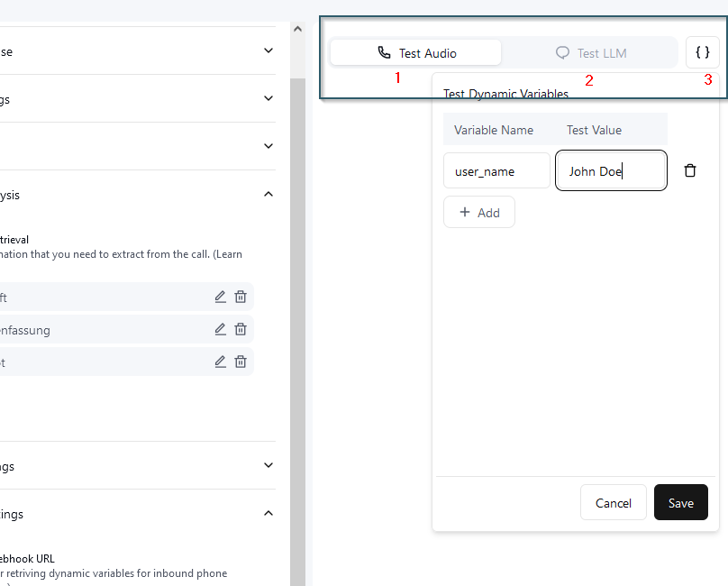
Task: Click the pencil icon on the third retrieval item
Action: point(220,362)
